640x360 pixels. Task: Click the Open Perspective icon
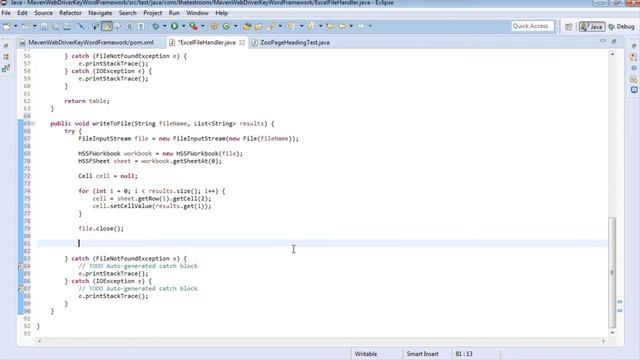pos(569,27)
